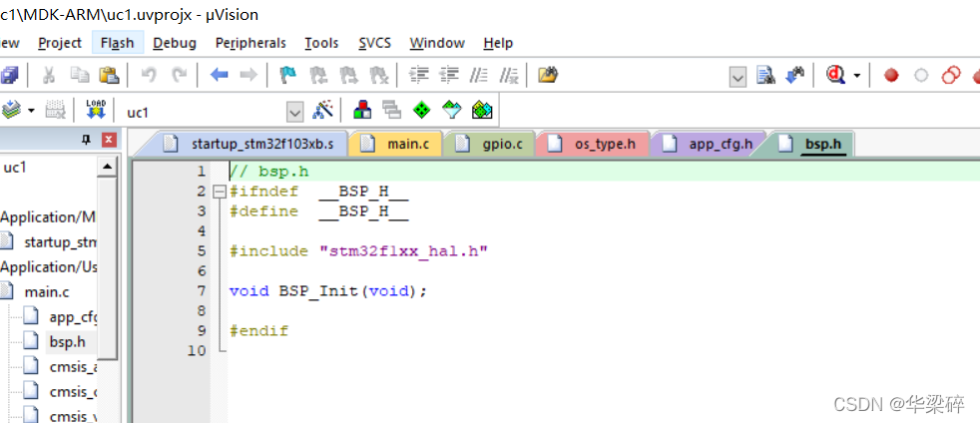Screen dimensions: 980x423
Task: Collapse the #ifndef fold marker
Action: [220, 192]
